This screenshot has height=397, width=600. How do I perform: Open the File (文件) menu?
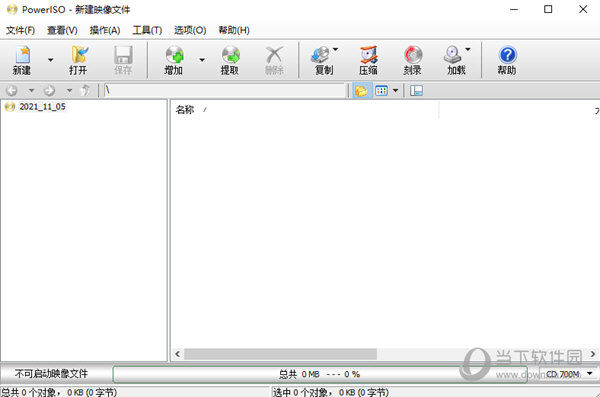pyautogui.click(x=21, y=30)
